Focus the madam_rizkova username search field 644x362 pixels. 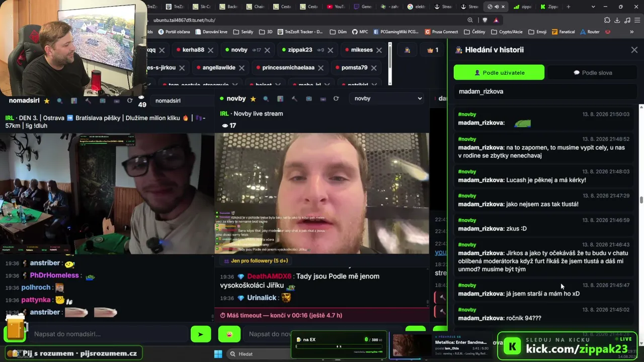[546, 92]
